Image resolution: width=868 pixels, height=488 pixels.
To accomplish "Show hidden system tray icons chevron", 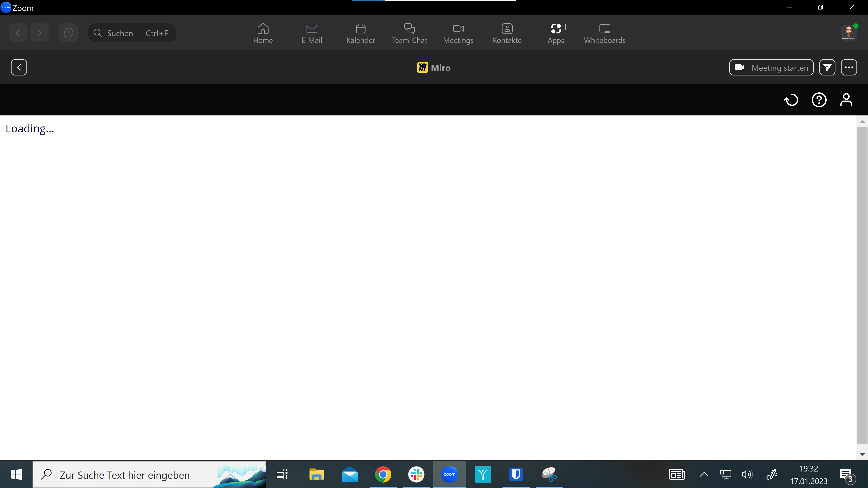I will [704, 474].
